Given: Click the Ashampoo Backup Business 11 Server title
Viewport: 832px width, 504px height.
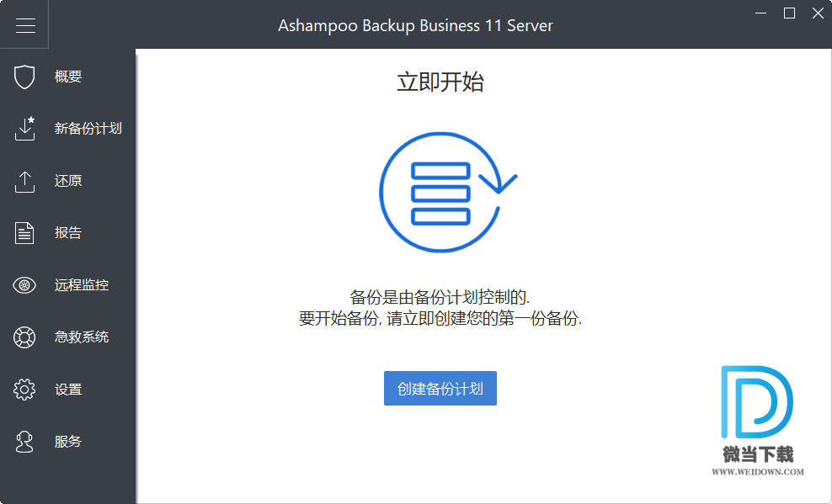Looking at the screenshot, I should point(415,25).
